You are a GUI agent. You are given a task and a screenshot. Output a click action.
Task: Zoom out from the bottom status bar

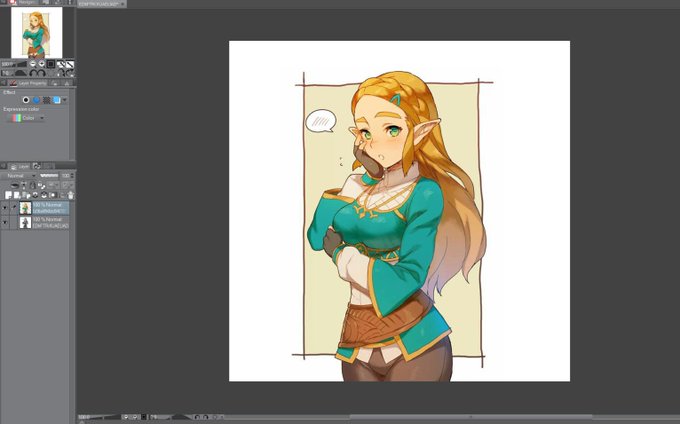point(126,417)
